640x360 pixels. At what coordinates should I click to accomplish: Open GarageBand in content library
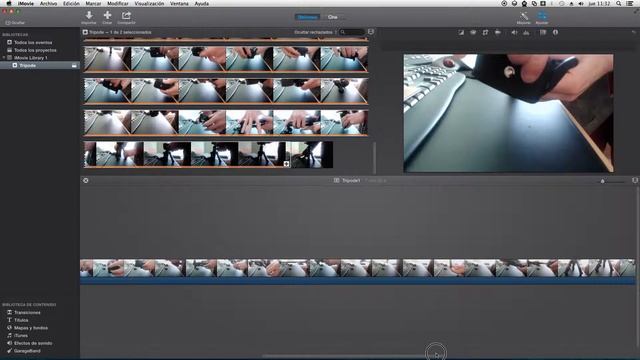click(x=27, y=351)
